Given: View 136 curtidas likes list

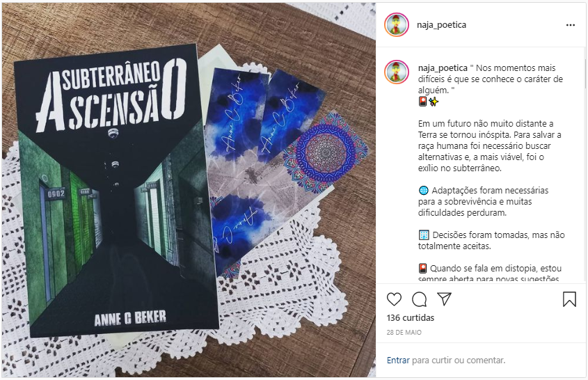Looking at the screenshot, I should (411, 318).
